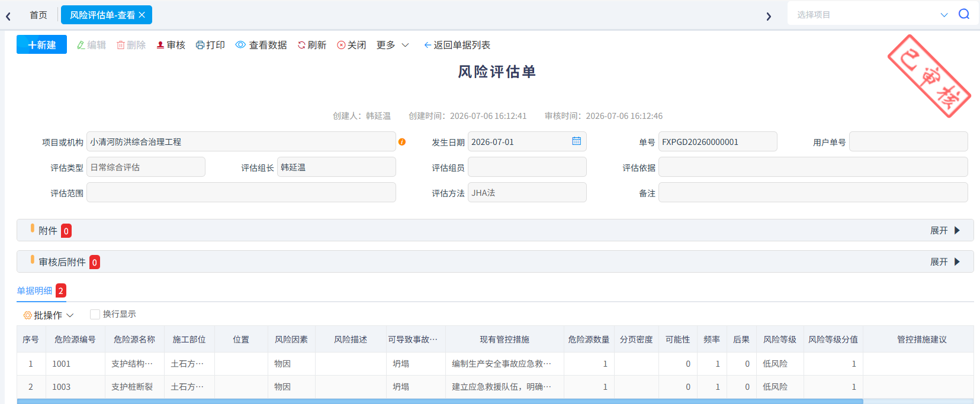Click the 评估组员 field
The width and height of the screenshot is (980, 404).
pyautogui.click(x=527, y=167)
